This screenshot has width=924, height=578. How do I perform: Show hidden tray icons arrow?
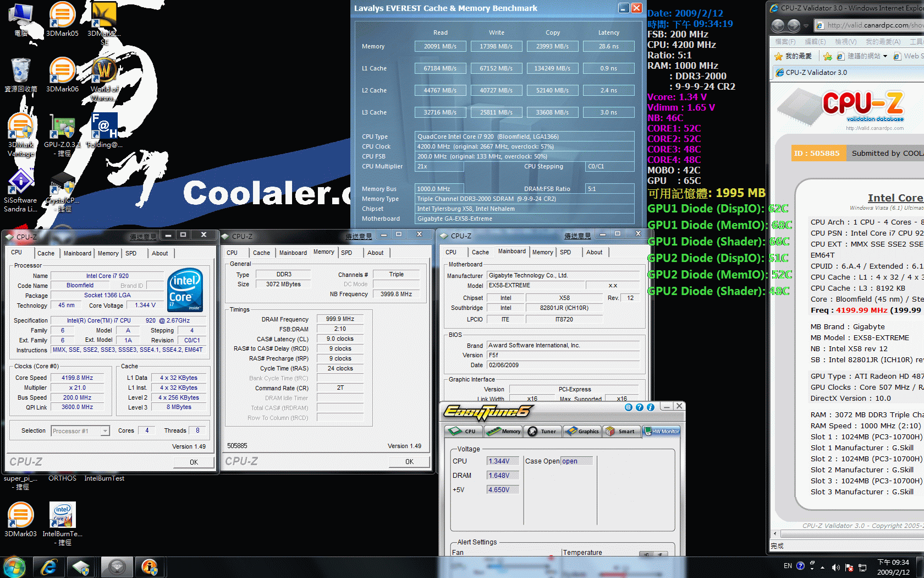pyautogui.click(x=822, y=567)
